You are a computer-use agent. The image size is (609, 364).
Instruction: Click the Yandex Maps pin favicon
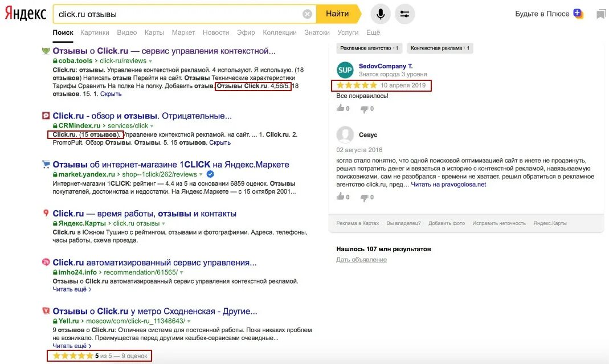(46, 213)
